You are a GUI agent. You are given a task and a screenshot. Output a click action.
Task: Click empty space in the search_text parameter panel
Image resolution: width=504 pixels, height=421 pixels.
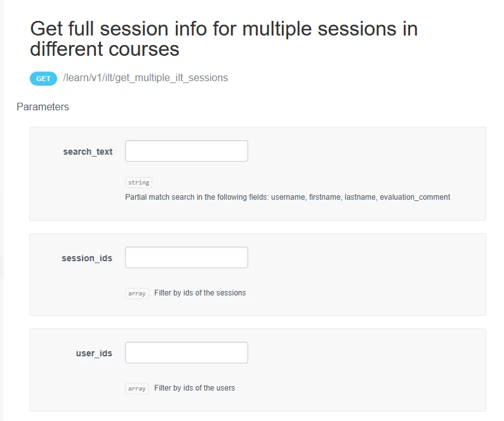[x=368, y=159]
